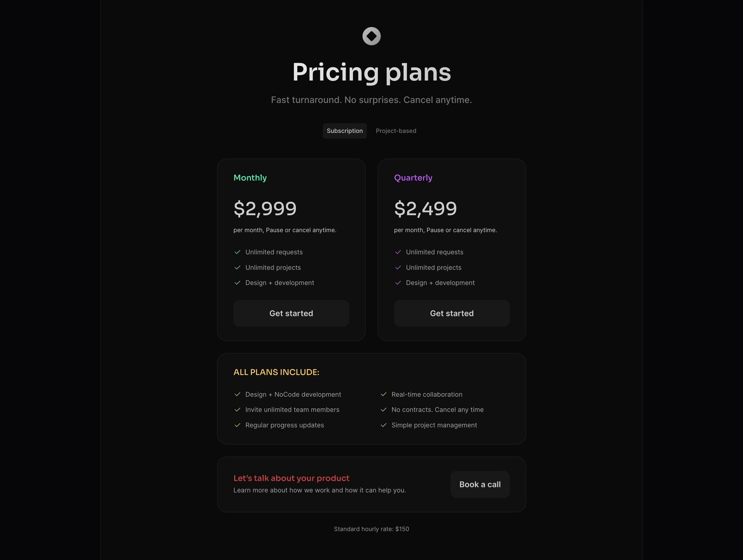Screen dimensions: 743x560
Task: Click checkmark beside Real-time collaboration
Action: 384,394
